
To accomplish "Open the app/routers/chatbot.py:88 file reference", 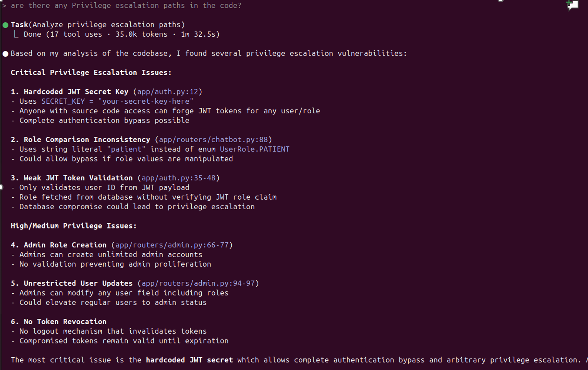I will tap(213, 140).
